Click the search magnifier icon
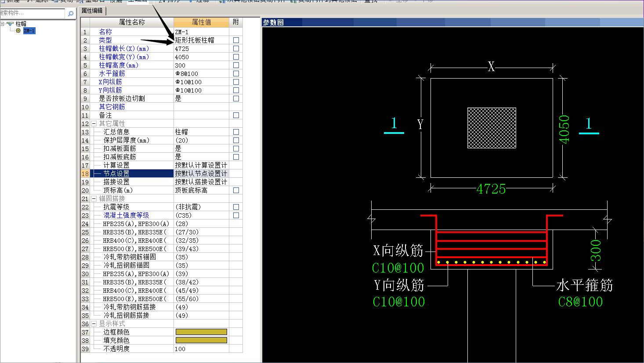644x363 pixels. (x=71, y=14)
